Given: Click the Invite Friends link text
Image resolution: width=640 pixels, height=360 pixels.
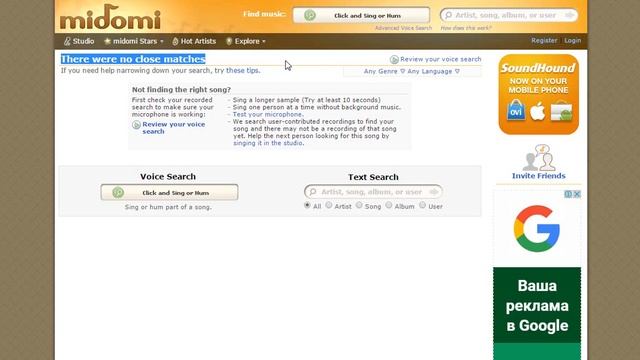Looking at the screenshot, I should (x=539, y=176).
